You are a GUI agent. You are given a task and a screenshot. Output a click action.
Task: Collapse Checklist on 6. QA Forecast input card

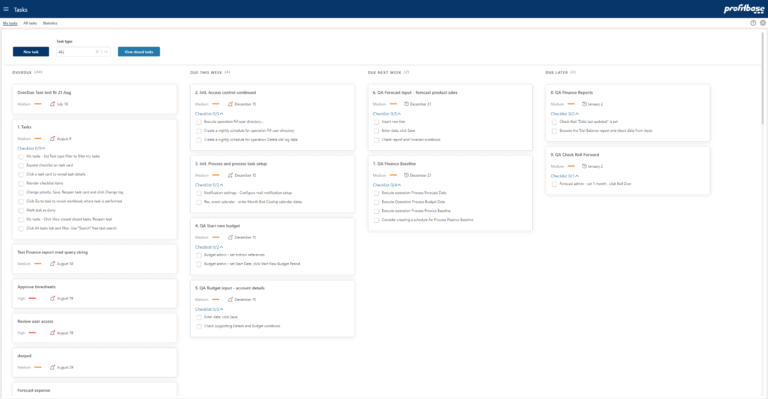pos(387,114)
